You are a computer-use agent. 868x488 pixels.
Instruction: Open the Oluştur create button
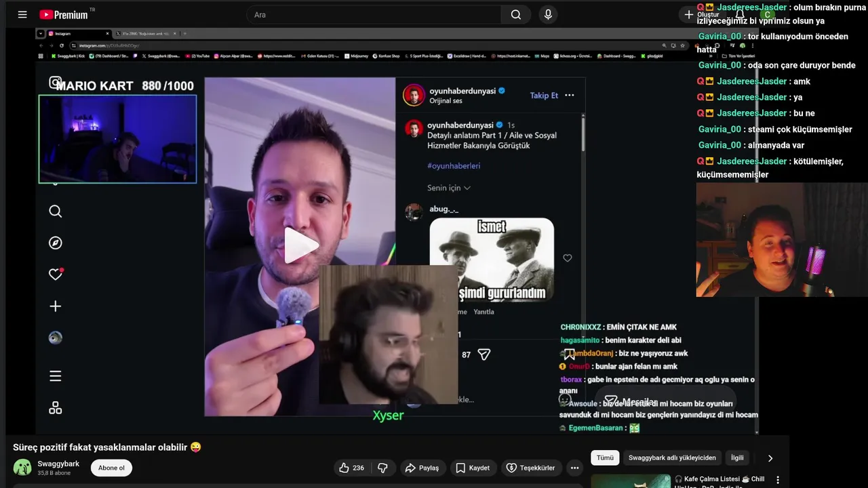(701, 14)
